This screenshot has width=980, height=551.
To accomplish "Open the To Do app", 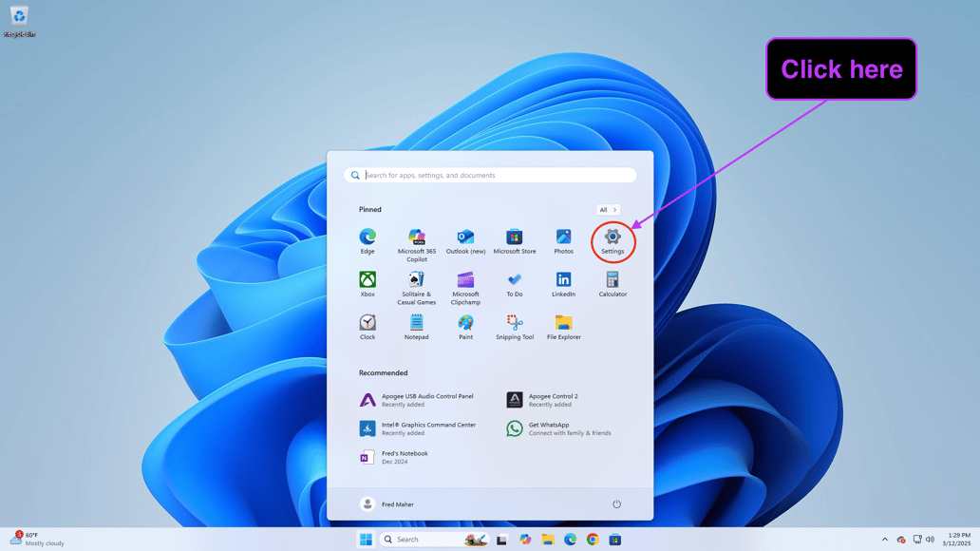I will 514,279.
